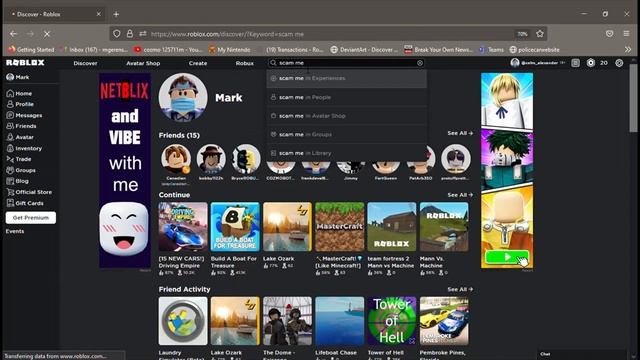
Task: Click the 70% zoom indicator in address bar
Action: [522, 34]
